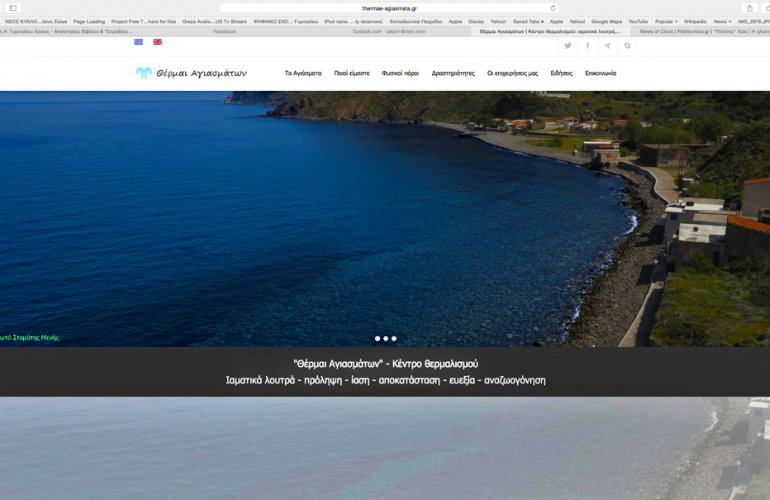Open the Disney bookmark
This screenshot has height=500, width=770.
point(476,22)
